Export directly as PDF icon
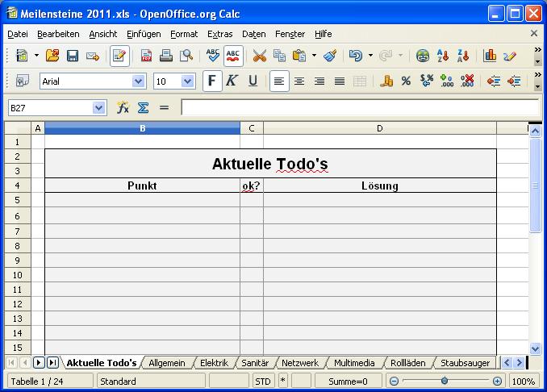Screen dimensions: 547x392 (147, 56)
